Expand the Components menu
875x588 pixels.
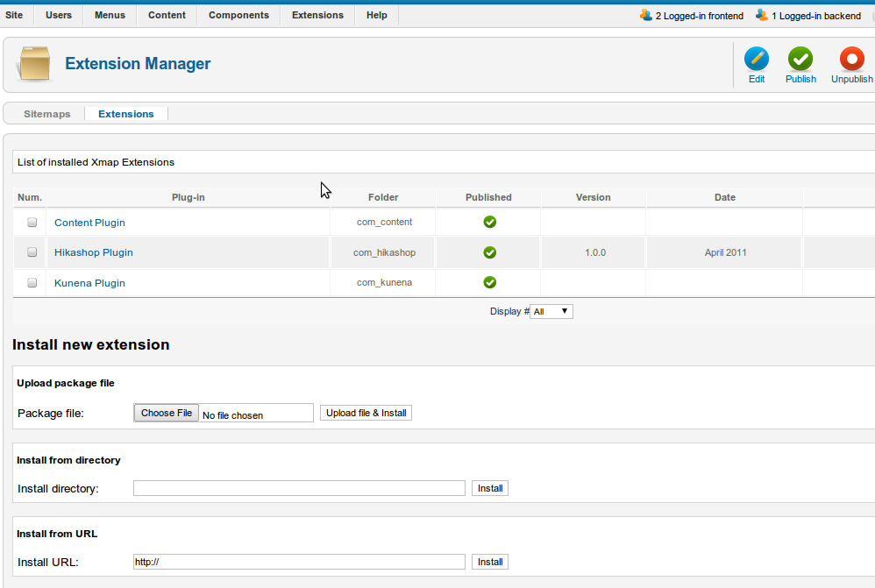pos(238,15)
